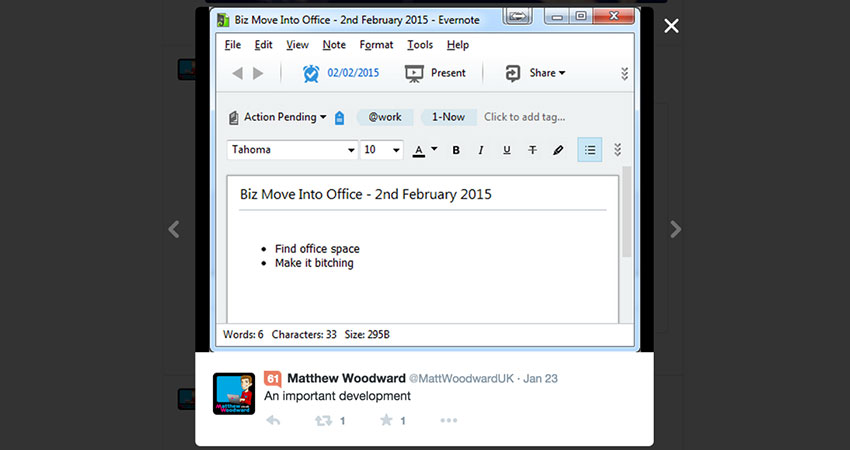The width and height of the screenshot is (850, 450).
Task: Open the Edit menu
Action: pyautogui.click(x=263, y=45)
